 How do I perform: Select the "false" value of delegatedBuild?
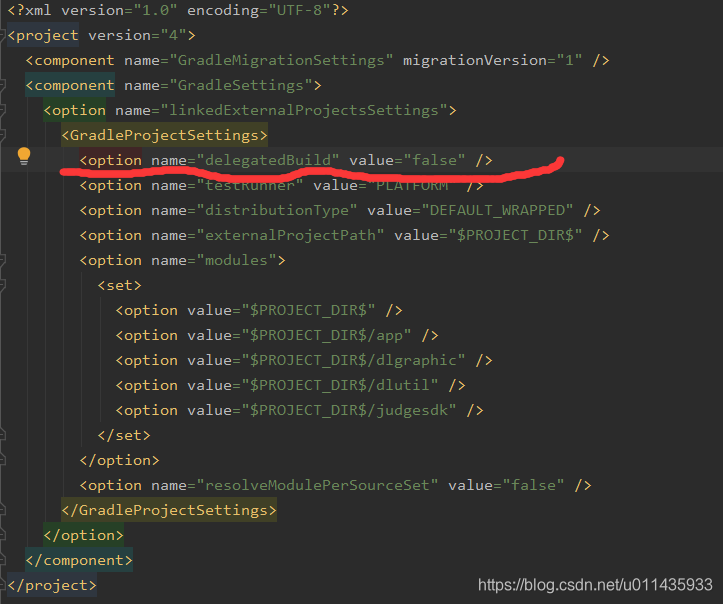(x=434, y=160)
